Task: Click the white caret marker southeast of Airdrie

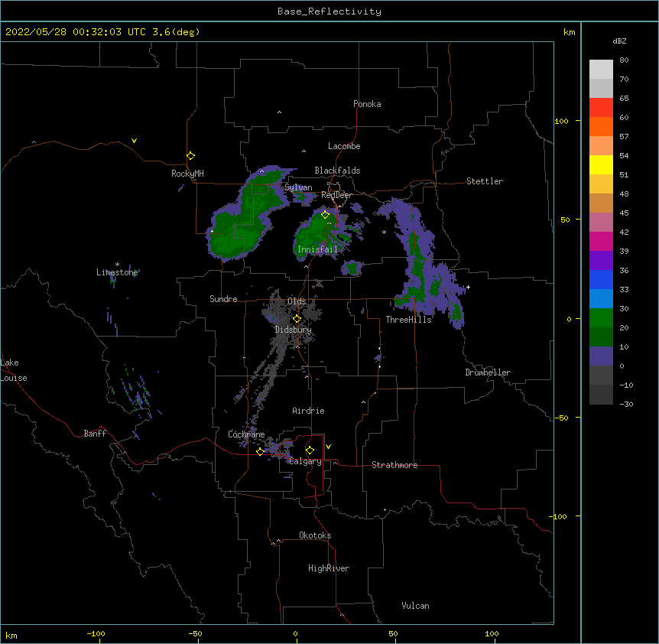Action: pyautogui.click(x=364, y=402)
